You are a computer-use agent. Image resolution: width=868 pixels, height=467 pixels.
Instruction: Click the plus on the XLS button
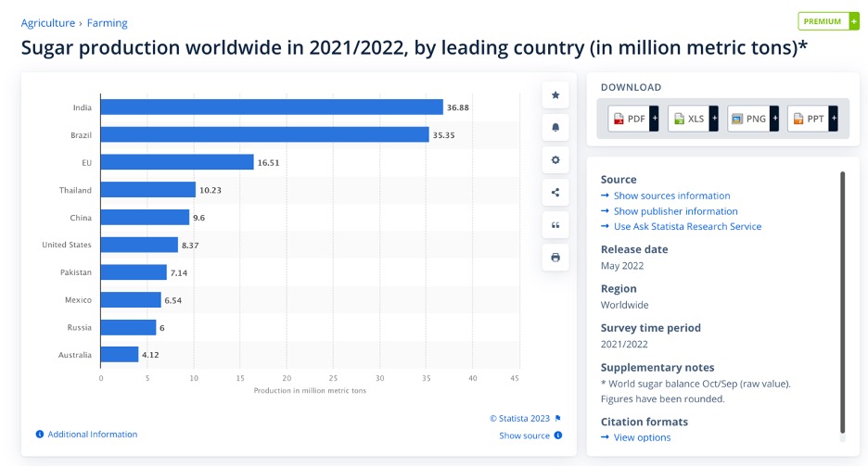tap(714, 119)
